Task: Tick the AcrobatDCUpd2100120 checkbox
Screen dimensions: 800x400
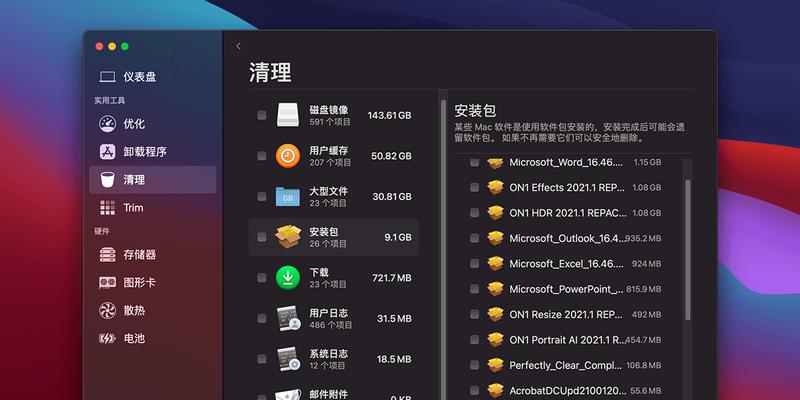Action: (474, 390)
